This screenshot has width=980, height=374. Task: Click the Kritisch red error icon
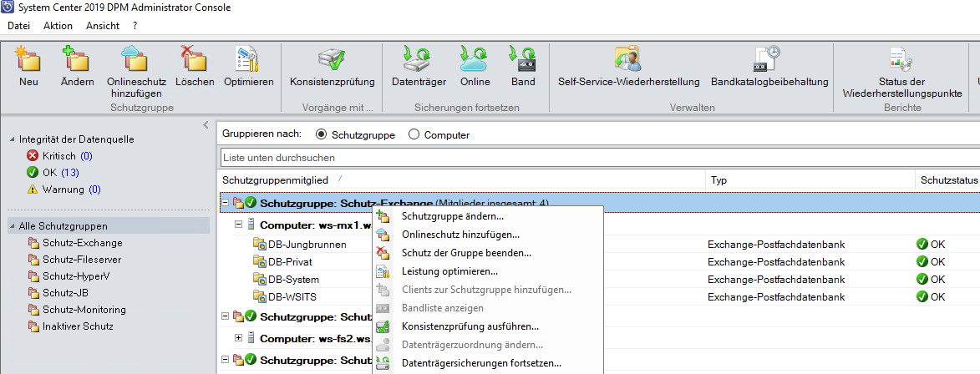[33, 155]
